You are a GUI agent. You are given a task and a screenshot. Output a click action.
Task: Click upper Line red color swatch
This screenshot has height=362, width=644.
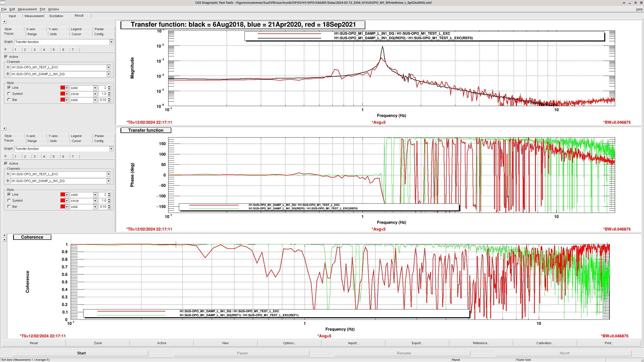click(63, 88)
